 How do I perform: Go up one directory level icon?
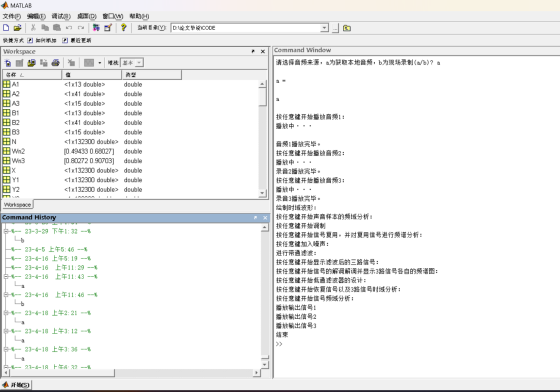(347, 28)
